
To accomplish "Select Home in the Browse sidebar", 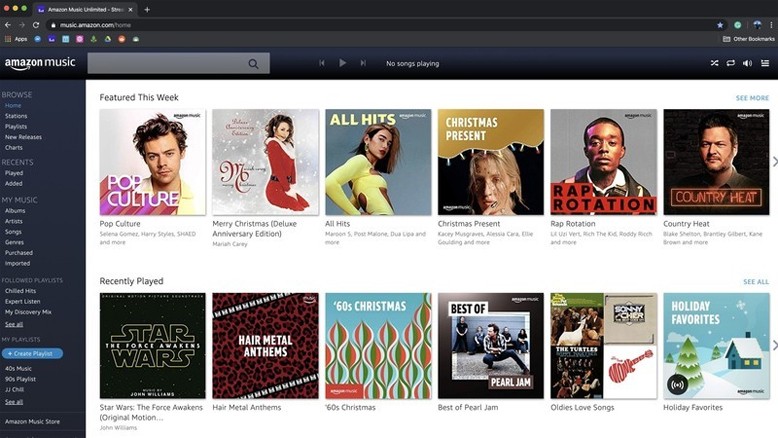I will [x=13, y=105].
